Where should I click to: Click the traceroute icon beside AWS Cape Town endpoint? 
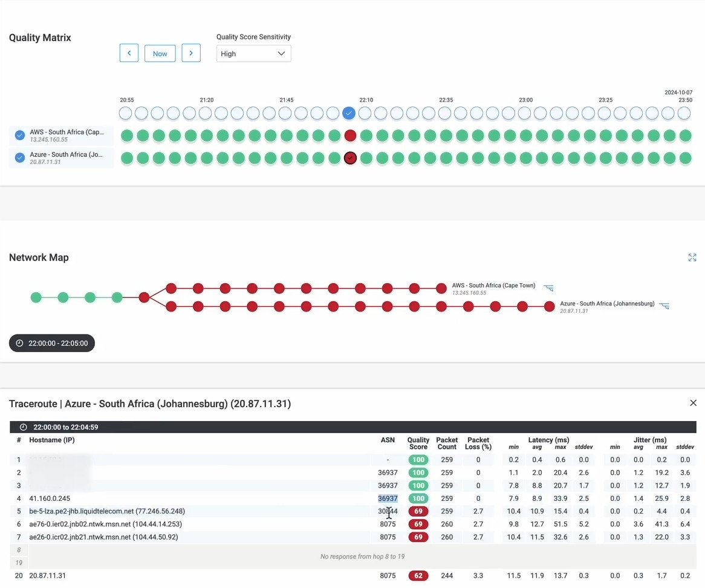click(548, 288)
